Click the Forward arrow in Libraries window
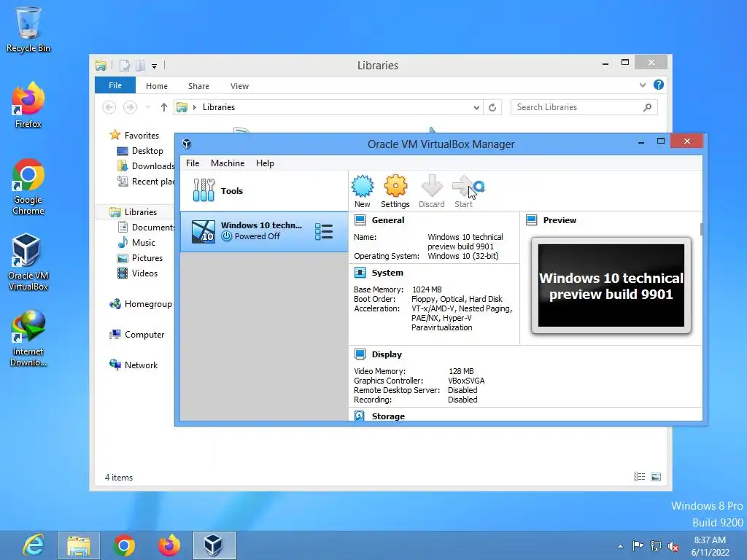Image resolution: width=747 pixels, height=560 pixels. pos(130,108)
